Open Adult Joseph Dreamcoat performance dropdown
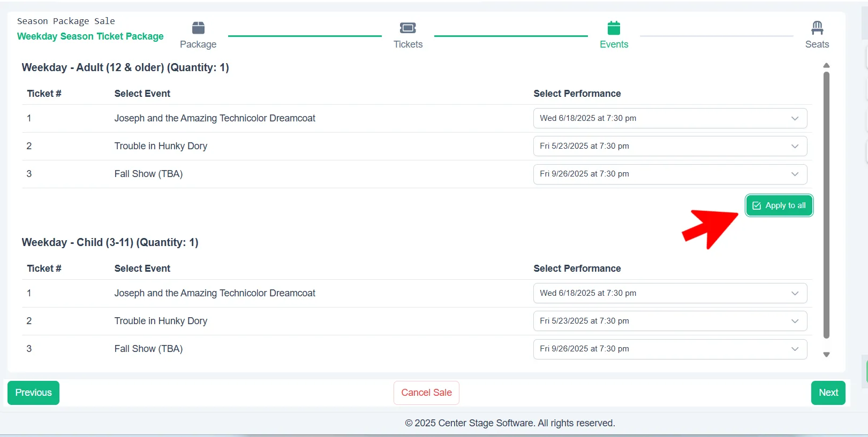This screenshot has height=437, width=868. (670, 118)
